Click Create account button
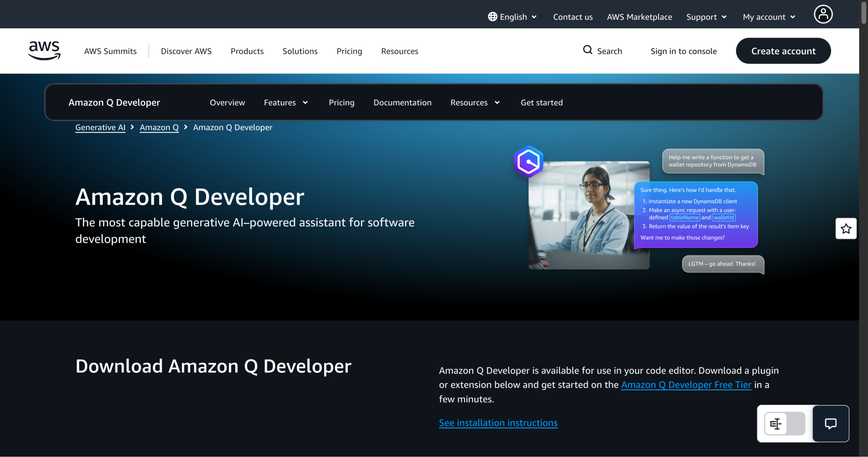This screenshot has height=457, width=868. click(x=783, y=51)
